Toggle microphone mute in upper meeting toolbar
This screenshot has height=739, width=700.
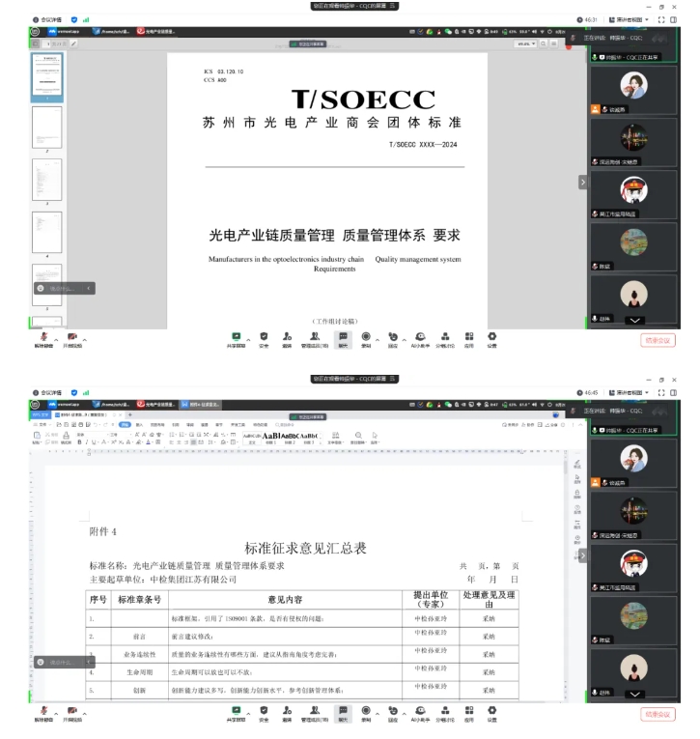(x=43, y=336)
